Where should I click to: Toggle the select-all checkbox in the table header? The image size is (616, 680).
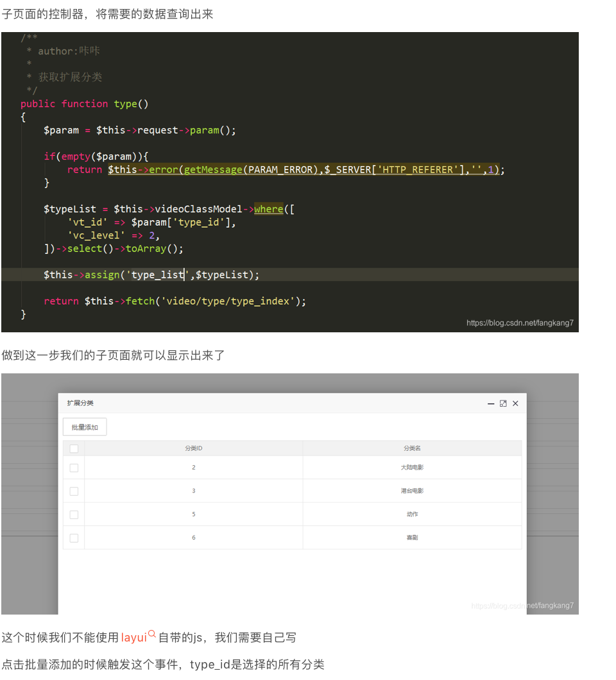pos(74,448)
